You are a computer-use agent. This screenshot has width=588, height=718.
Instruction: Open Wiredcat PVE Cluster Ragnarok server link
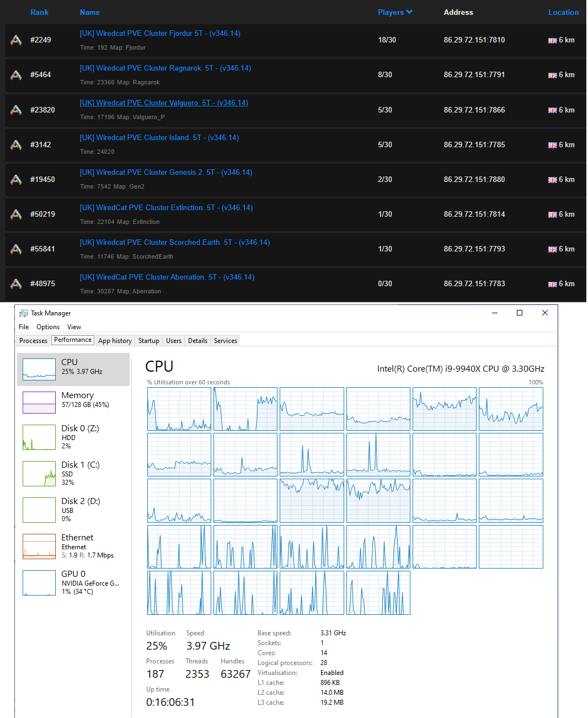[165, 68]
